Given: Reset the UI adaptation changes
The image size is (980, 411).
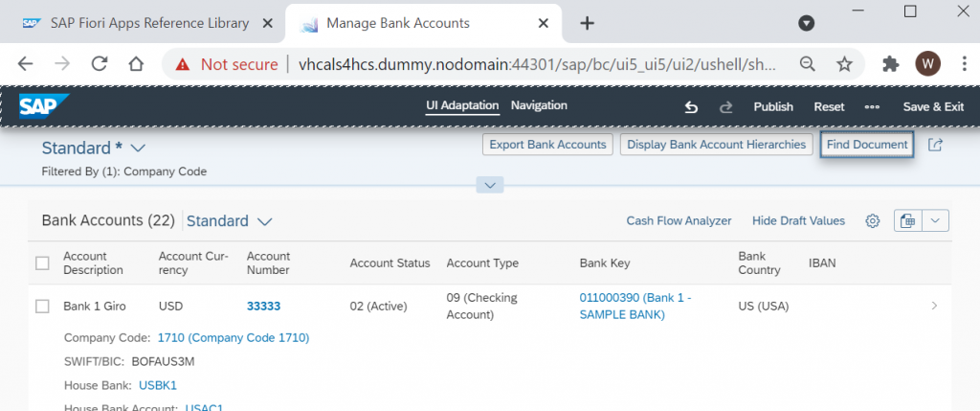Looking at the screenshot, I should (x=829, y=107).
